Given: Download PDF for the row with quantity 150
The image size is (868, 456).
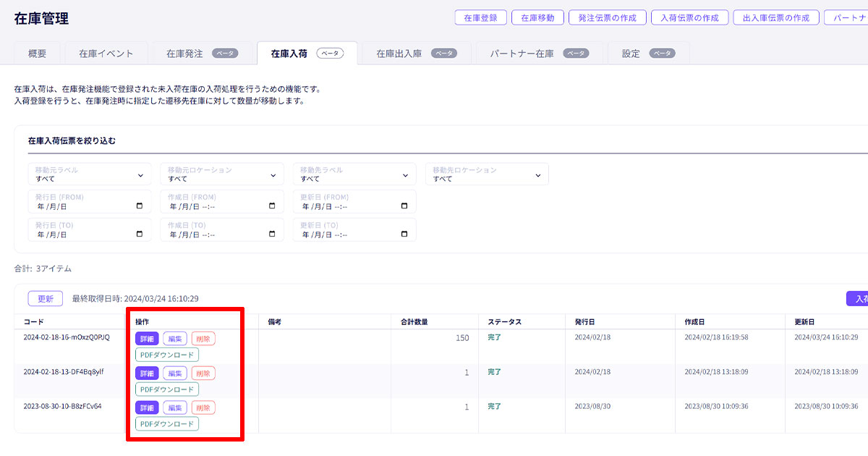Looking at the screenshot, I should click(x=167, y=355).
